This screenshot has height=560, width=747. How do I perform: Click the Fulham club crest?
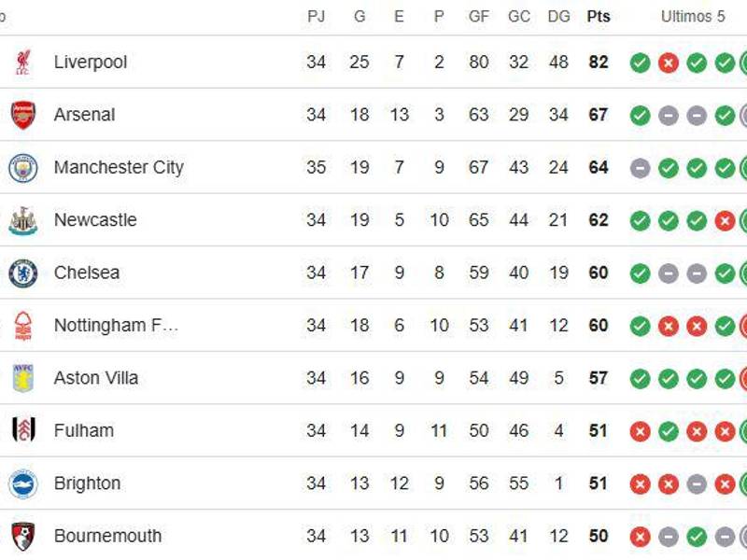coord(23,430)
